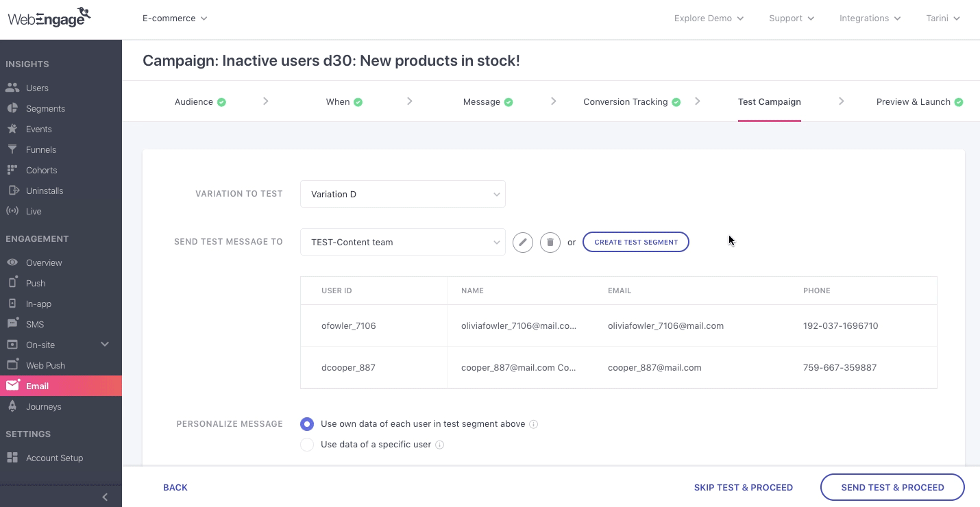Click SEND TEST & PROCEED button
980x507 pixels.
pyautogui.click(x=892, y=488)
